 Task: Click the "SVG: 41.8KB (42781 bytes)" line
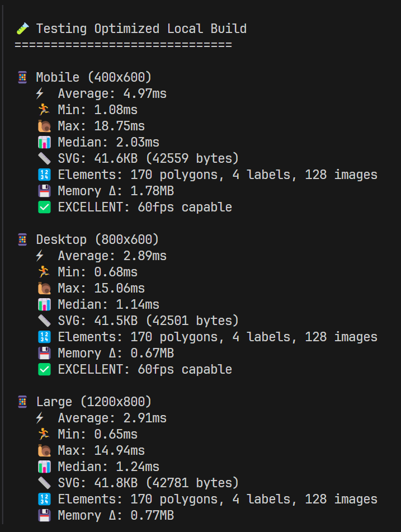148,483
